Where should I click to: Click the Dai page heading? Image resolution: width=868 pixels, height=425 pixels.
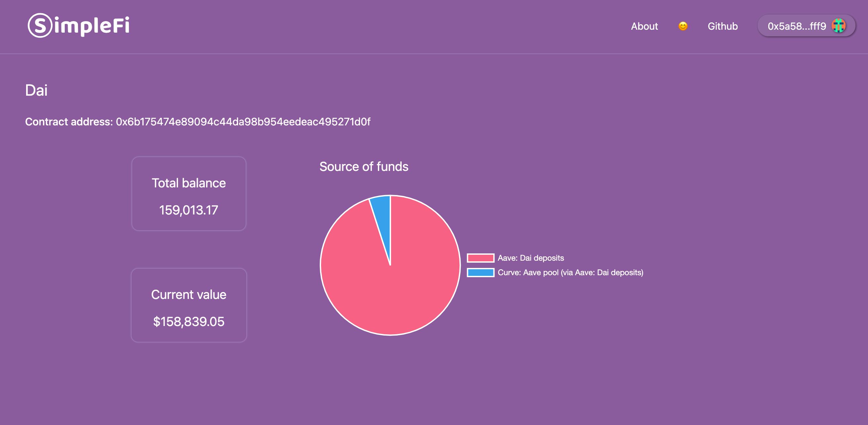pyautogui.click(x=36, y=90)
